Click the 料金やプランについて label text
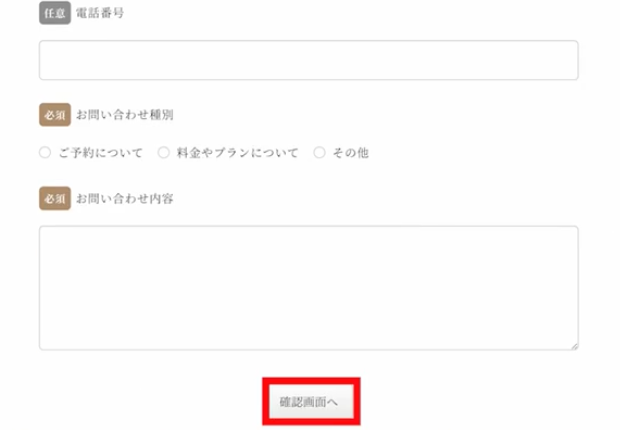The image size is (620, 430). tap(237, 153)
